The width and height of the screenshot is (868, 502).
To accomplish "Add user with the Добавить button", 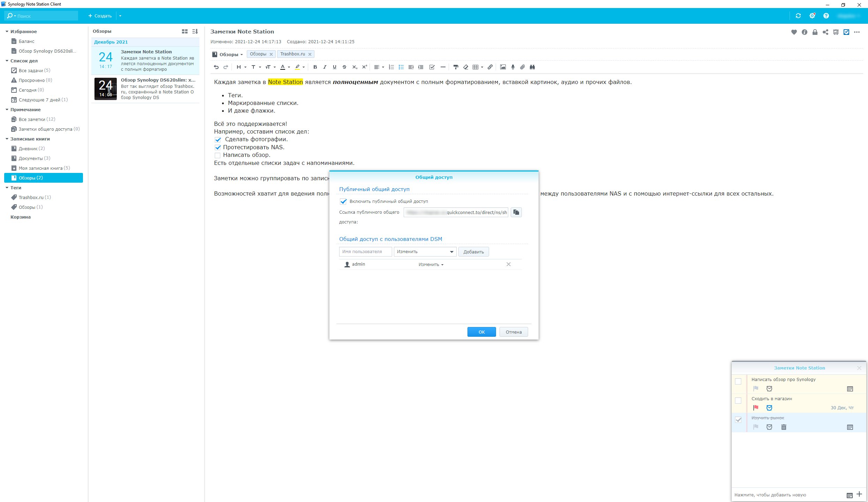I will [x=473, y=252].
